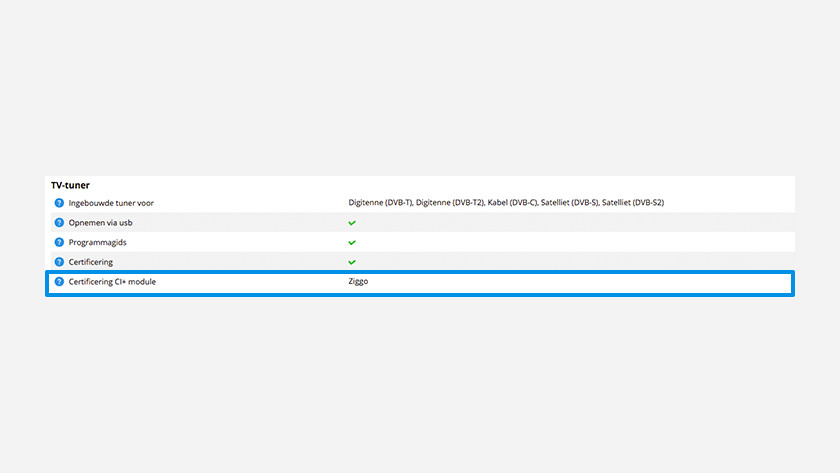Click the green checkmark in the Programmagids row
This screenshot has width=840, height=473.
(x=352, y=242)
